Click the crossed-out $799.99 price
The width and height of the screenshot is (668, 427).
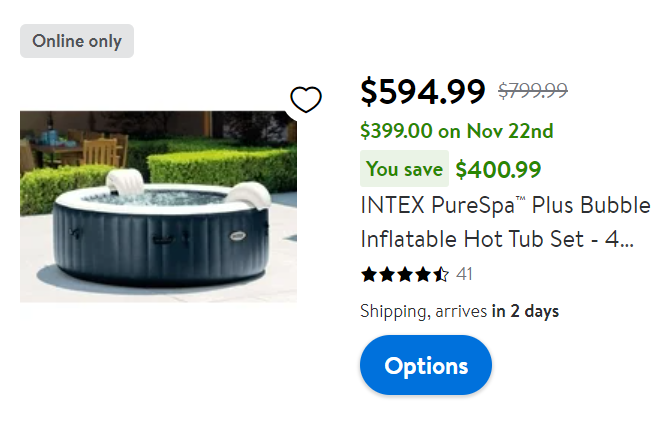pyautogui.click(x=533, y=91)
